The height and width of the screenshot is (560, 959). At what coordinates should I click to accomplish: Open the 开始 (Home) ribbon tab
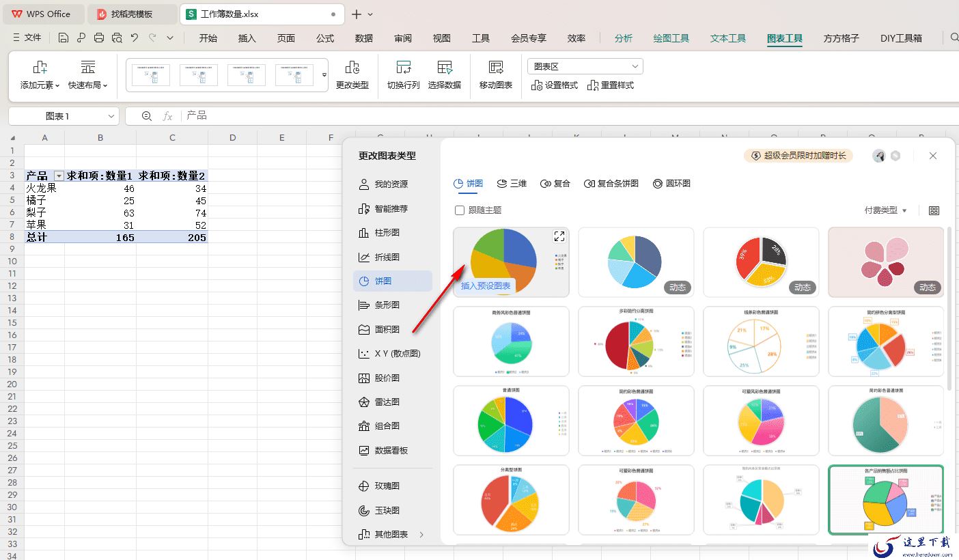(x=208, y=38)
